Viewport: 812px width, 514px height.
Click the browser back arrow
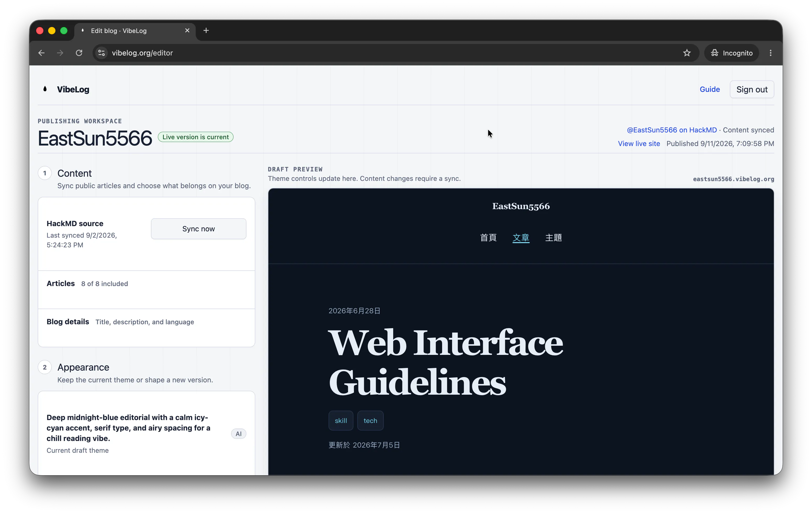42,53
